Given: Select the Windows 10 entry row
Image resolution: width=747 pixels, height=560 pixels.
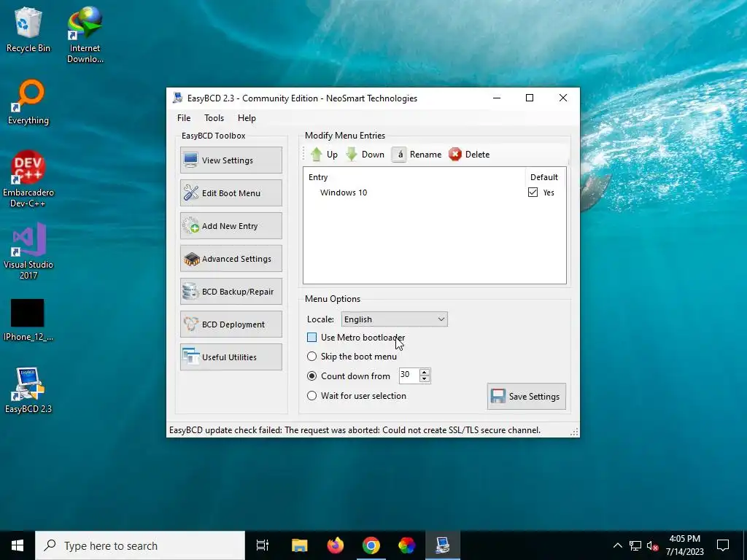Looking at the screenshot, I should coord(435,192).
